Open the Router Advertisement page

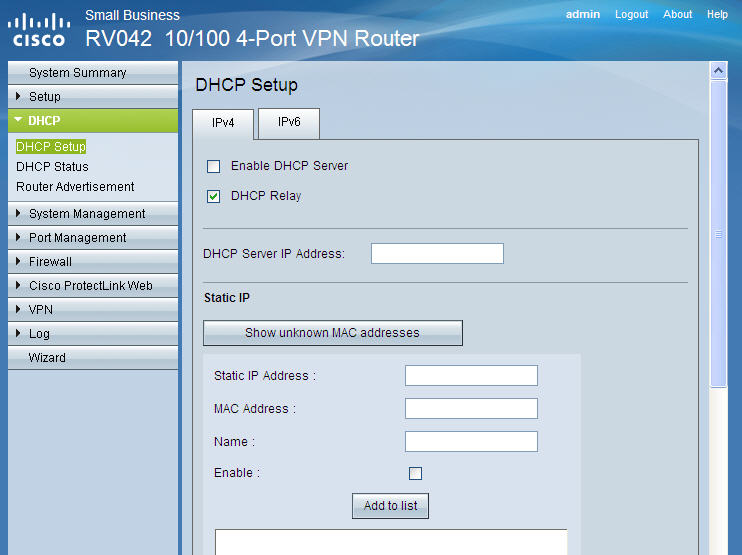coord(75,187)
